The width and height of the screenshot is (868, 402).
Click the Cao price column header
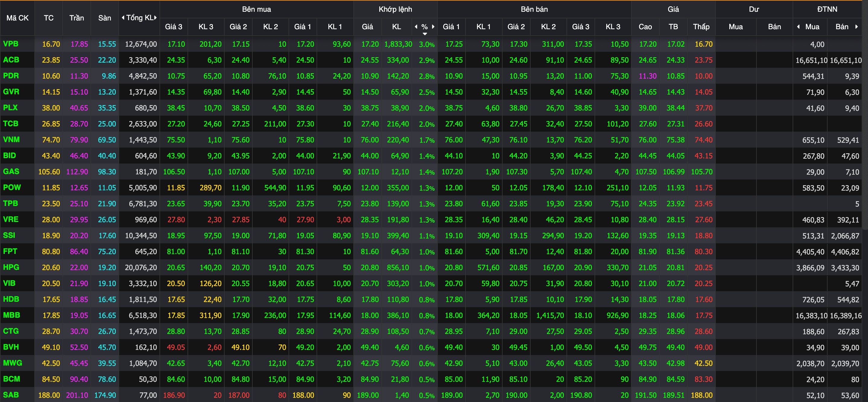(645, 26)
